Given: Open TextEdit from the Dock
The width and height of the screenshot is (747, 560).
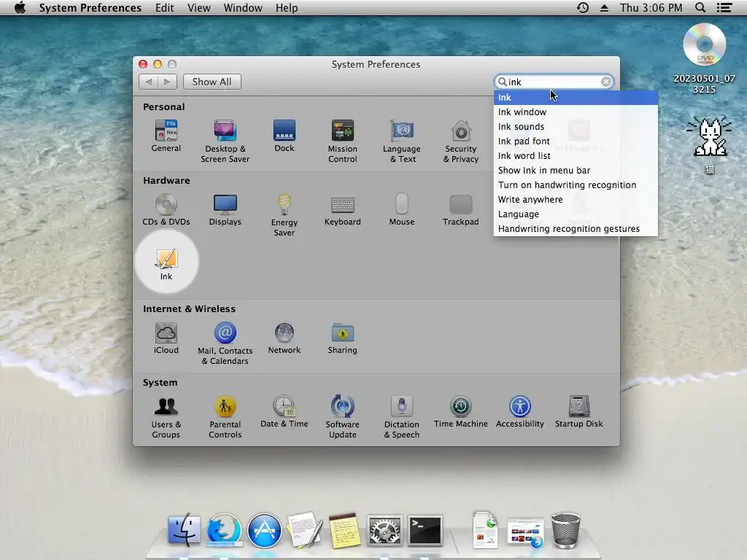Looking at the screenshot, I should pos(304,530).
